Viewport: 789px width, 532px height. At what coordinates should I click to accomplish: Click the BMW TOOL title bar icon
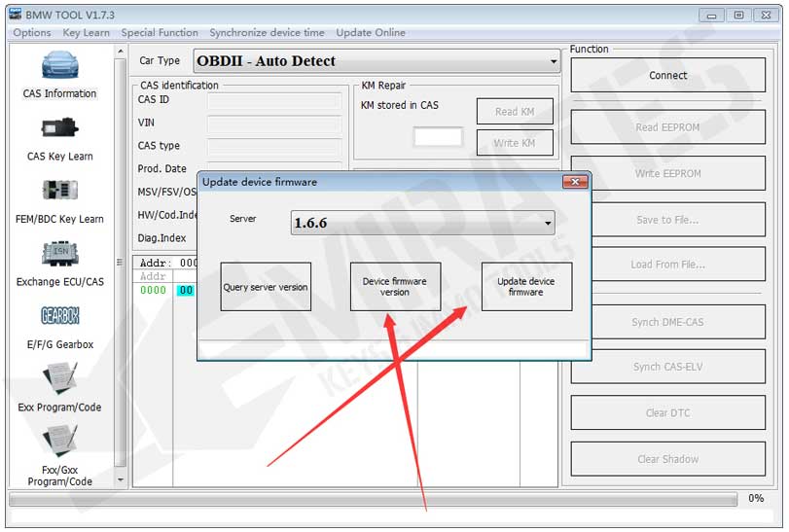[x=16, y=15]
